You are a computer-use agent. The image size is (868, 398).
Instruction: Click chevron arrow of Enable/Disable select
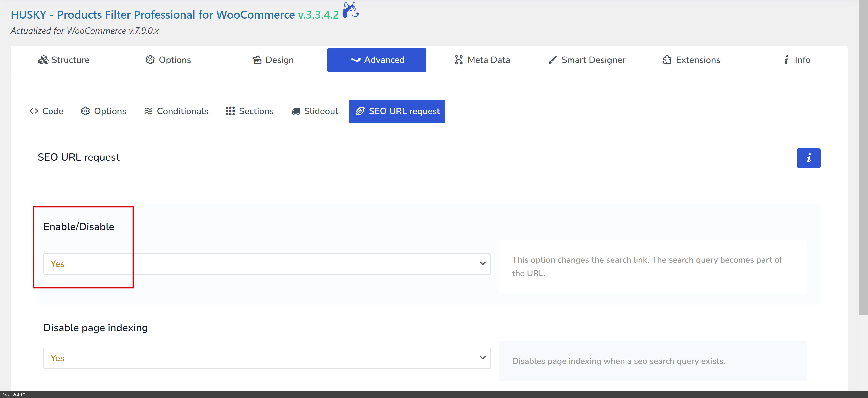[482, 264]
